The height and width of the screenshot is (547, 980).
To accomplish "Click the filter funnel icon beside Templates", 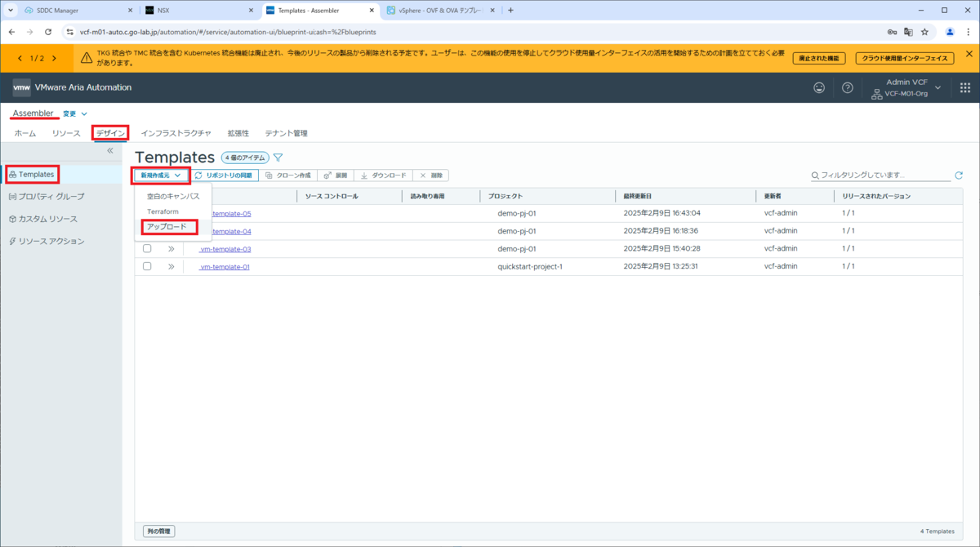I will [x=278, y=158].
